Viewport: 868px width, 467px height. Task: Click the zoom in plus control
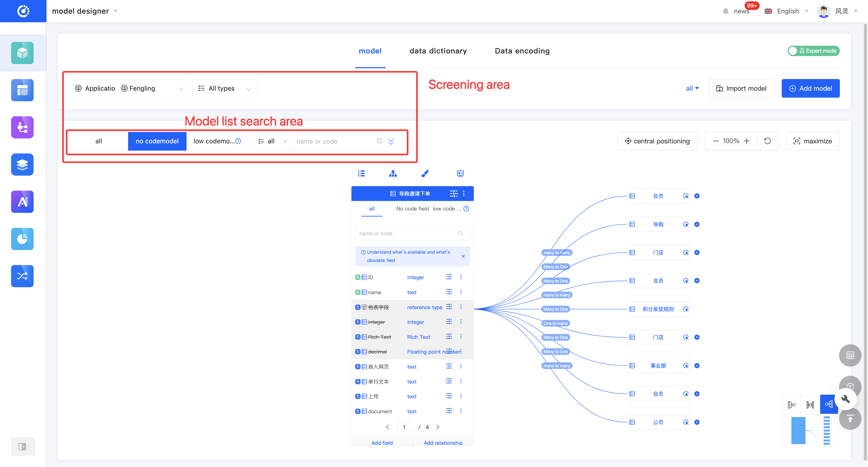747,141
